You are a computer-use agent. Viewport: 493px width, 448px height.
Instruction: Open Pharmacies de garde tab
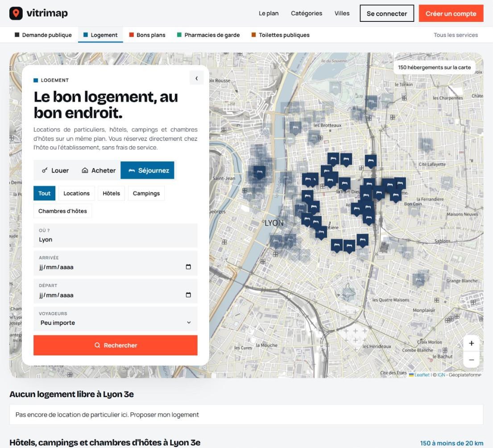(x=208, y=35)
